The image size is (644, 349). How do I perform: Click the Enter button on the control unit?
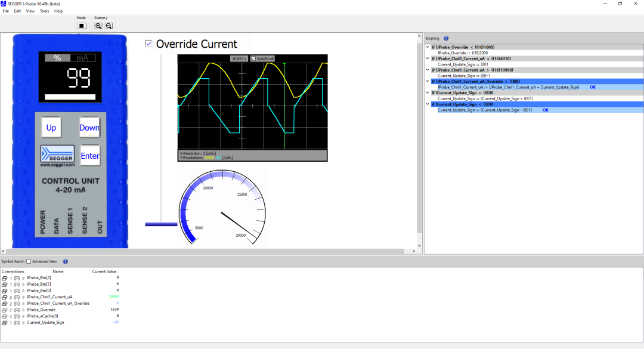[x=90, y=156]
